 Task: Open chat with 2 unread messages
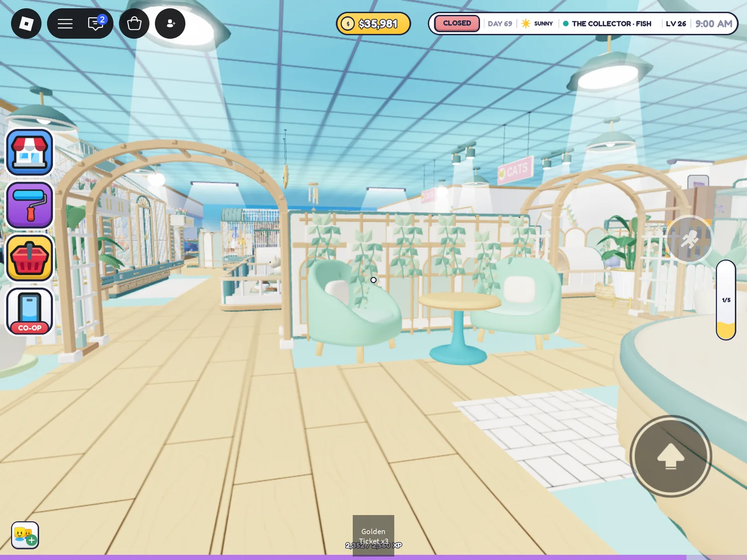tap(96, 23)
